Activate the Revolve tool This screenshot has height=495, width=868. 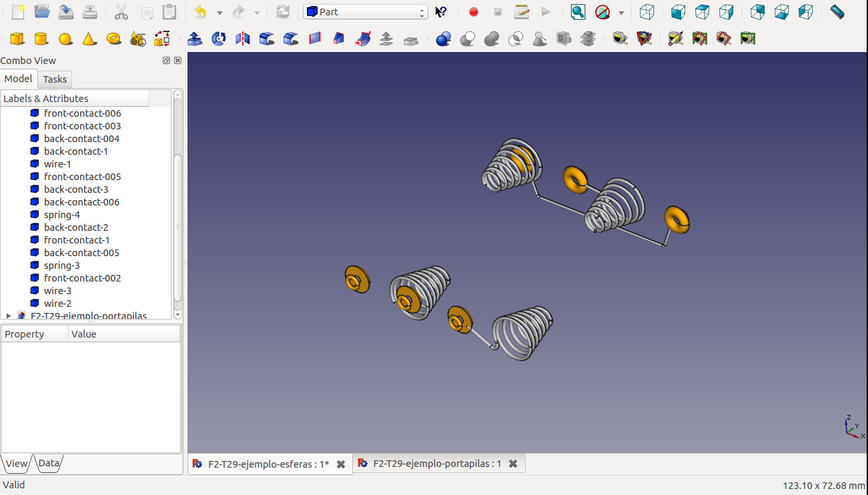click(219, 39)
